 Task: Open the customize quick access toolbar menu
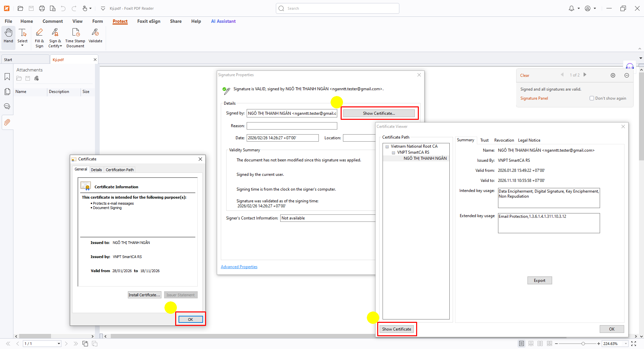pyautogui.click(x=103, y=8)
